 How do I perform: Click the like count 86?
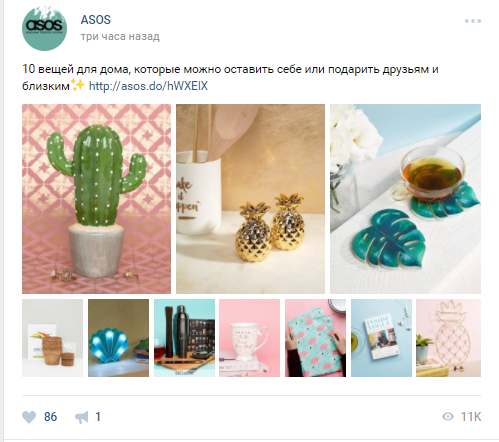pyautogui.click(x=50, y=417)
